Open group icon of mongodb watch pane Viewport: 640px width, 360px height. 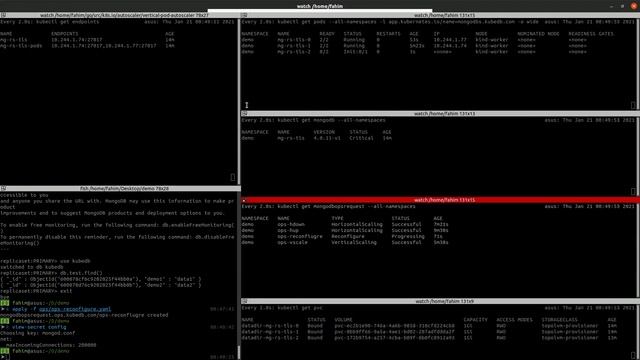click(x=244, y=113)
